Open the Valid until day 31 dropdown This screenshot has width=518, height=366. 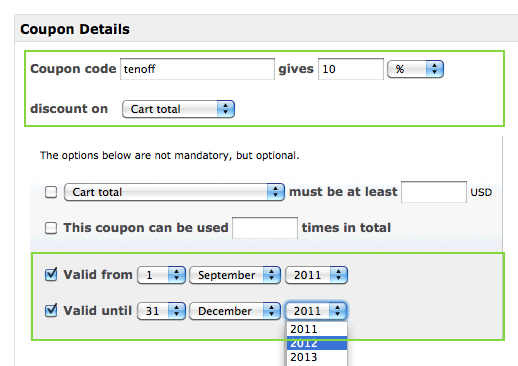[x=161, y=311]
